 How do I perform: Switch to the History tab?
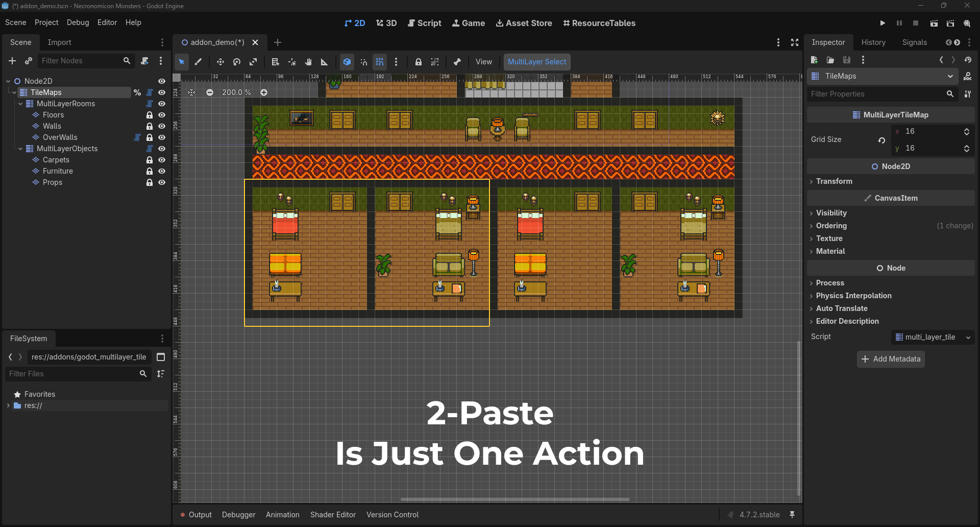(873, 42)
